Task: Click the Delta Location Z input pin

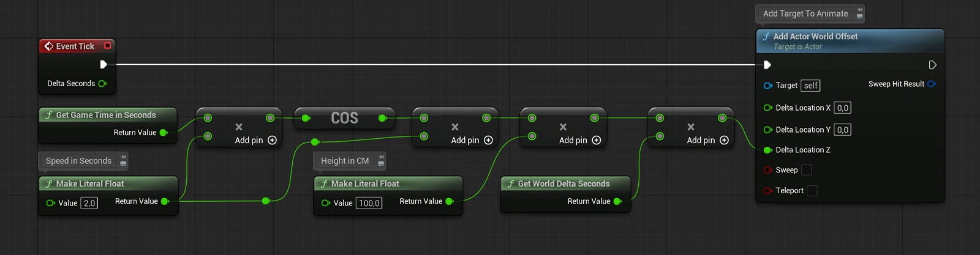Action: (767, 150)
